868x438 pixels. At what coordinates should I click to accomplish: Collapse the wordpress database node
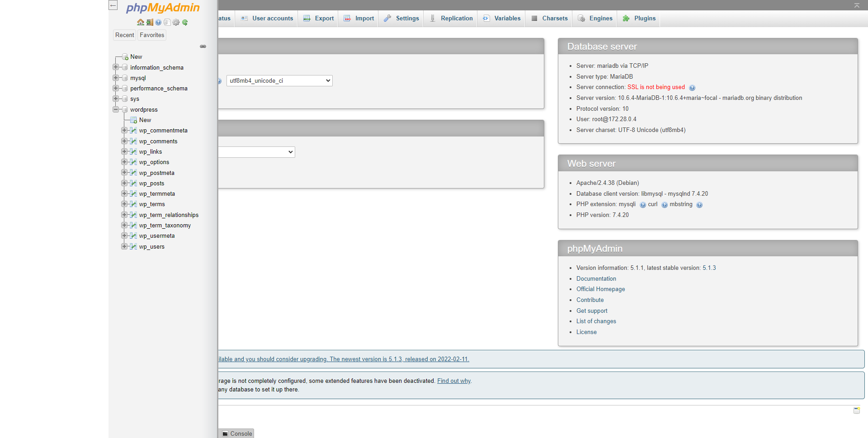click(x=116, y=109)
